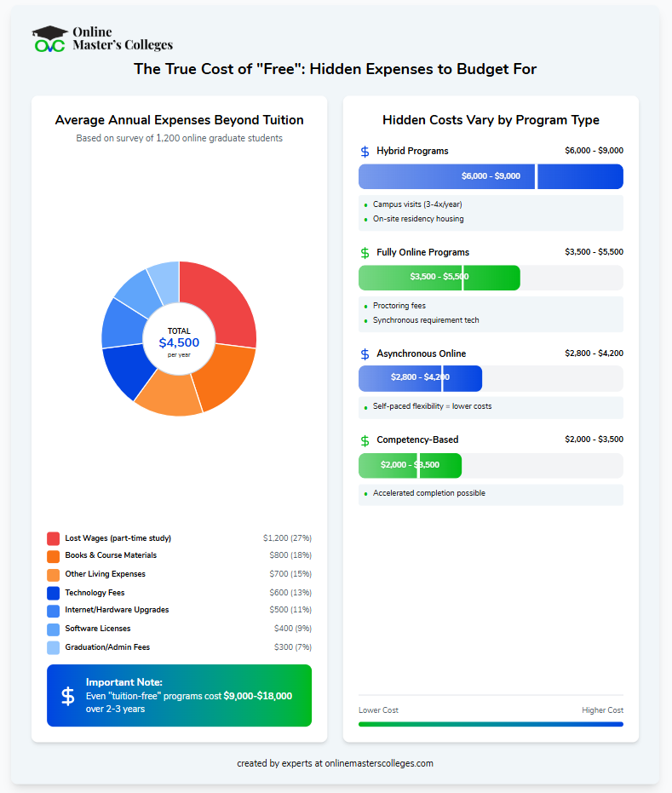Click the red donut chart segment
Viewport: 672px width, 793px height.
point(222,302)
